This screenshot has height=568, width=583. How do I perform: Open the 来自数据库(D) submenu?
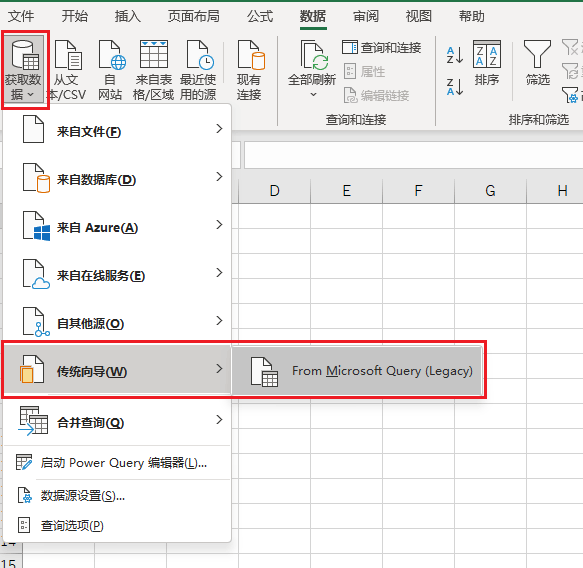(x=117, y=178)
